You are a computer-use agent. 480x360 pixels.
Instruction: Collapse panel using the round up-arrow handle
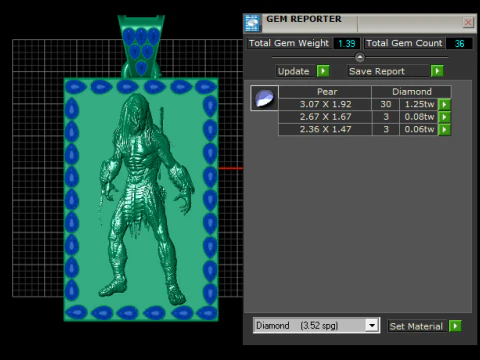(360, 57)
